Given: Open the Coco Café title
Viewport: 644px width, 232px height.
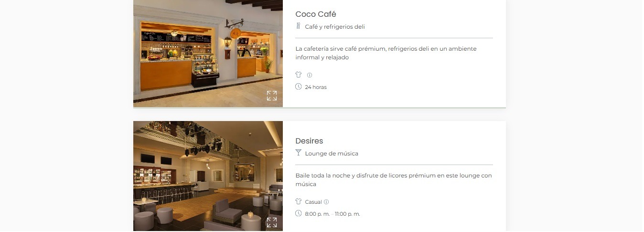Looking at the screenshot, I should [x=316, y=14].
